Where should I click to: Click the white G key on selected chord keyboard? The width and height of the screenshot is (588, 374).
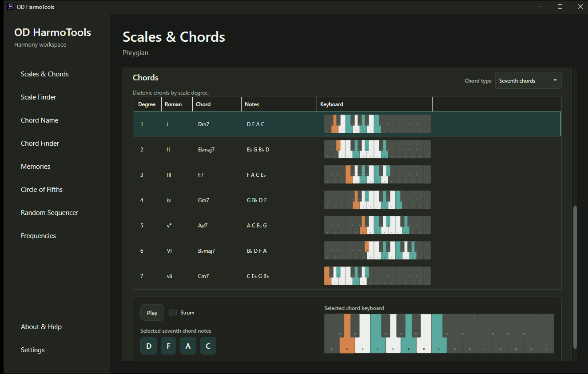point(393,344)
